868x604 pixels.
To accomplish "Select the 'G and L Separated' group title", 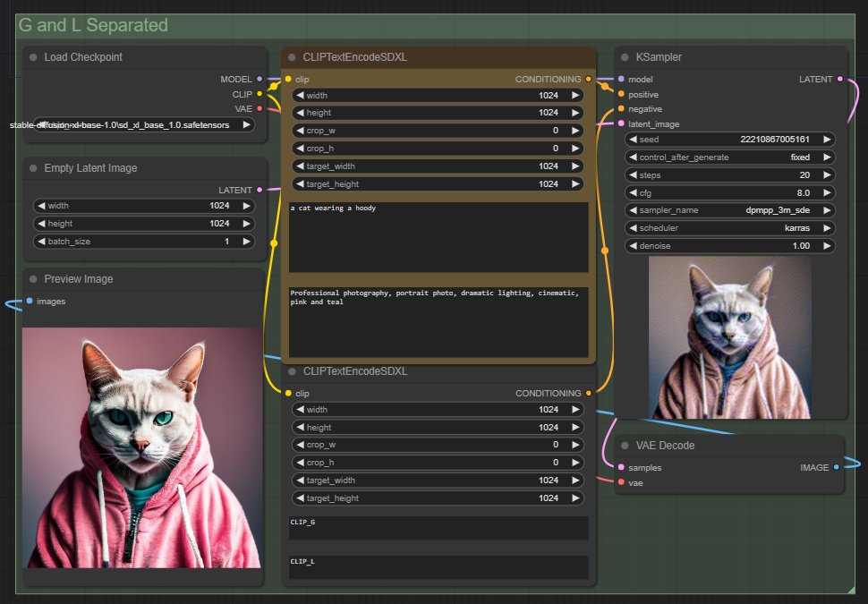I will coord(93,25).
